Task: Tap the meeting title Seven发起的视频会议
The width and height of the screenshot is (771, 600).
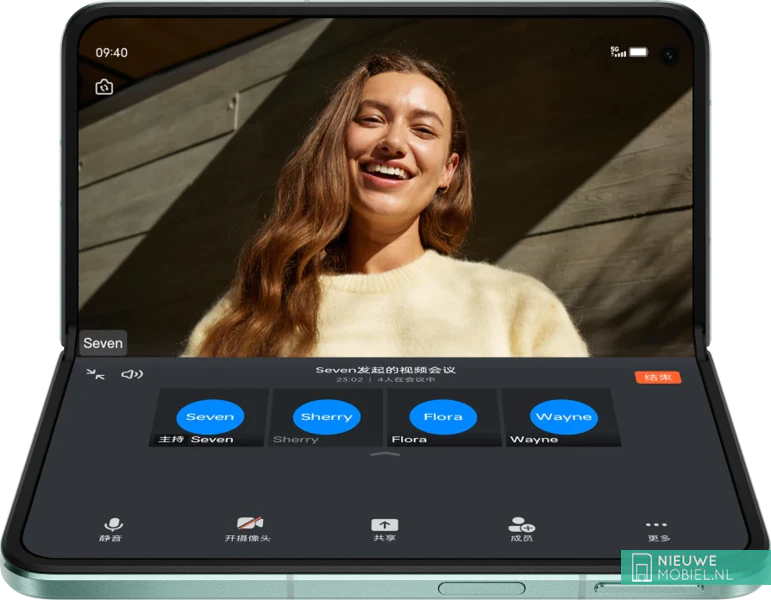Action: [385, 370]
